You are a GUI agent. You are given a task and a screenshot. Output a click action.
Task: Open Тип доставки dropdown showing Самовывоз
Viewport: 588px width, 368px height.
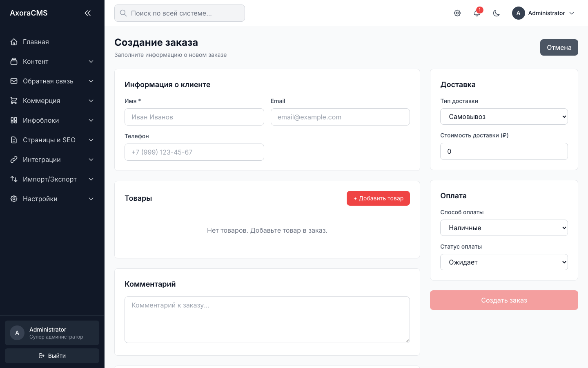tap(504, 117)
